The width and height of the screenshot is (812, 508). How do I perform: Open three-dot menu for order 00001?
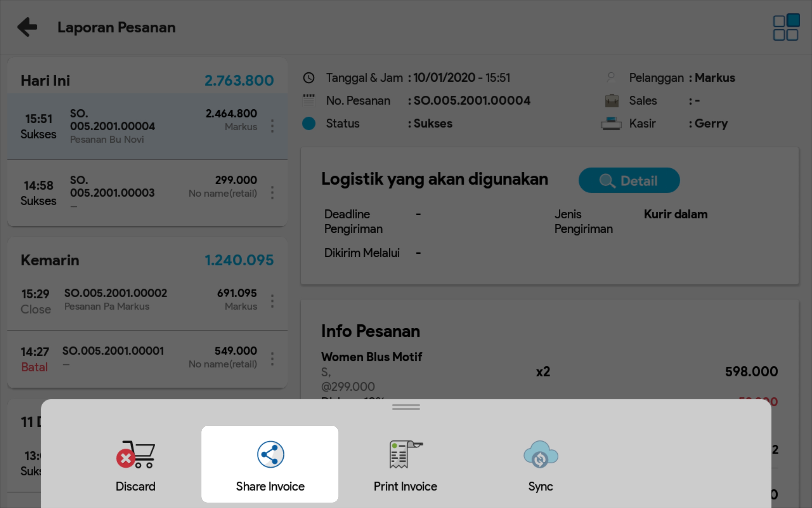[x=272, y=359]
